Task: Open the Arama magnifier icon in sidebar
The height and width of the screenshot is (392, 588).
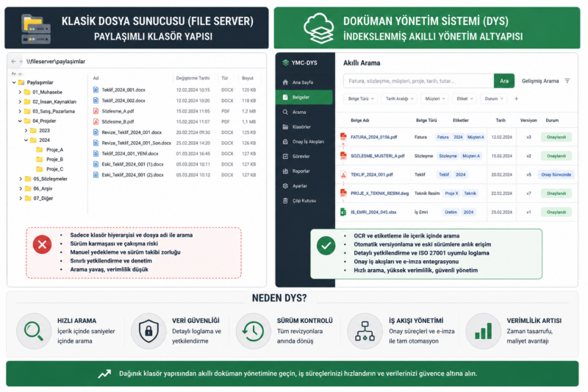Action: tap(285, 113)
